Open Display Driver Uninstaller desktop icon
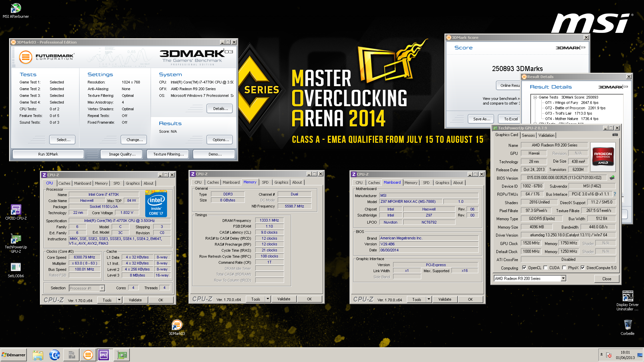Image resolution: width=644 pixels, height=362 pixels. [x=627, y=301]
